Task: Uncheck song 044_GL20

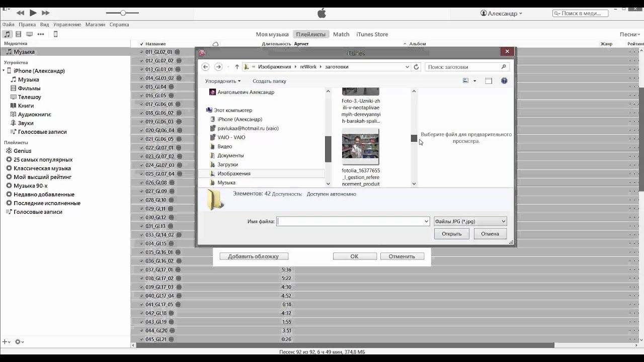Action: click(x=142, y=331)
